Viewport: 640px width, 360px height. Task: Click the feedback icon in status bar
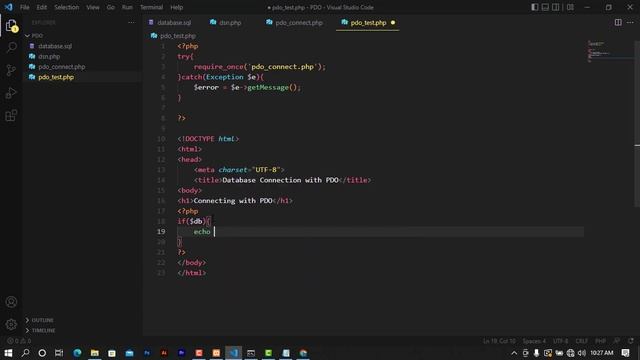tap(617, 341)
